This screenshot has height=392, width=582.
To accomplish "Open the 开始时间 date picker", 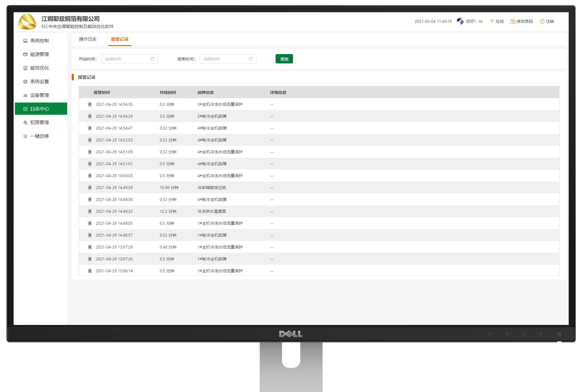I will [129, 59].
